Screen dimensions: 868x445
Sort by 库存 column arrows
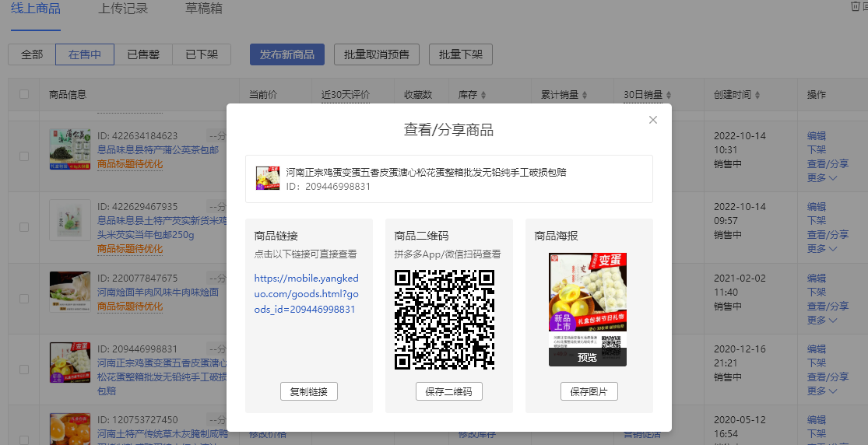(483, 95)
